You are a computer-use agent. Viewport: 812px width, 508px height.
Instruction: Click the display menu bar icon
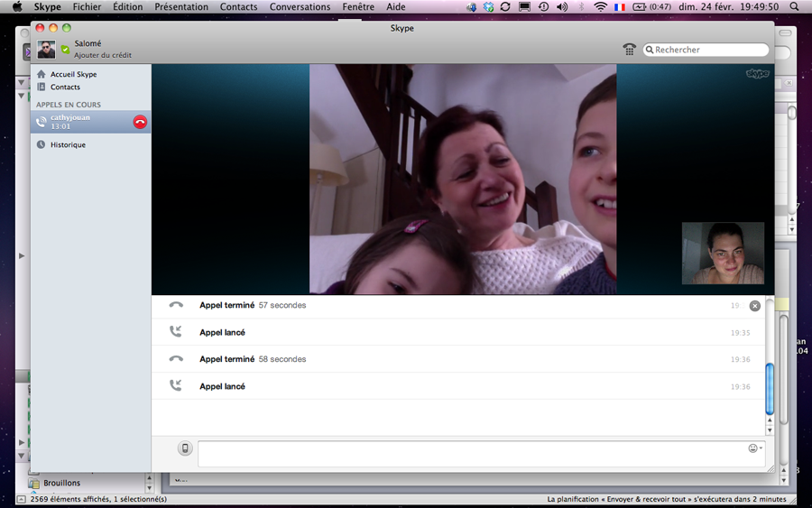524,6
